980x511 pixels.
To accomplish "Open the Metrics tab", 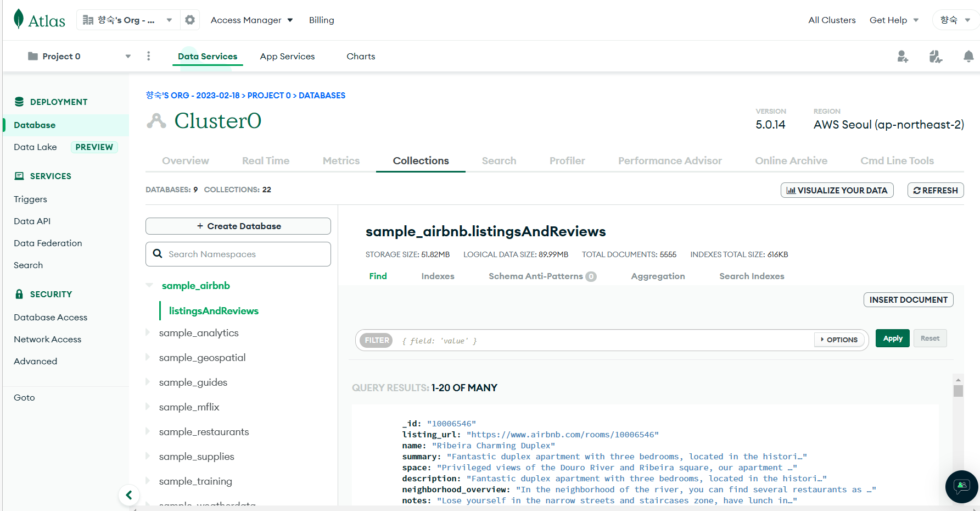I will point(341,160).
